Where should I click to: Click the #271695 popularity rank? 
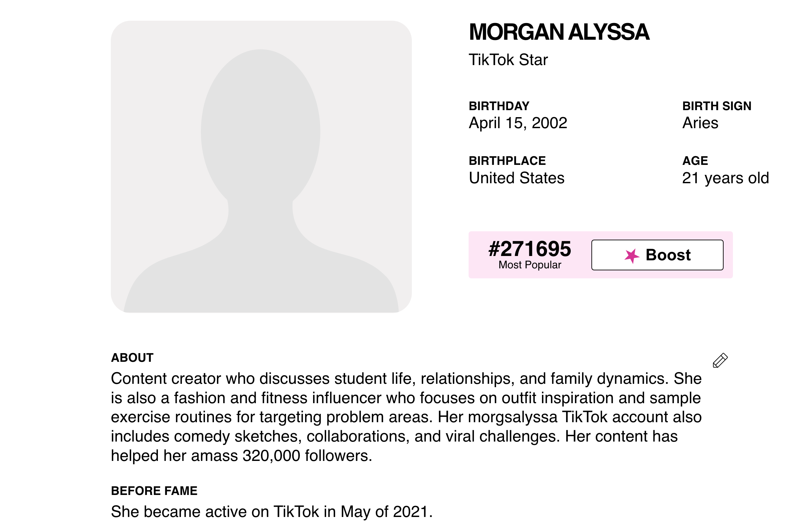530,249
